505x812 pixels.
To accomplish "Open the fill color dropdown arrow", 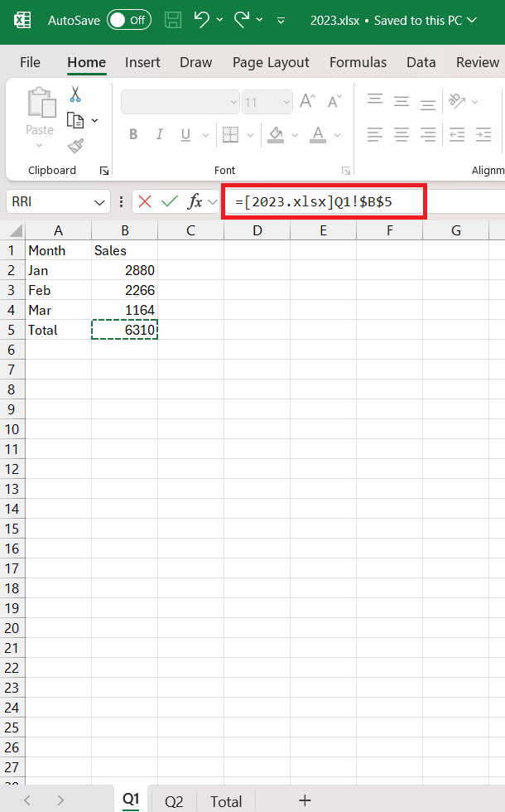I will coord(295,135).
